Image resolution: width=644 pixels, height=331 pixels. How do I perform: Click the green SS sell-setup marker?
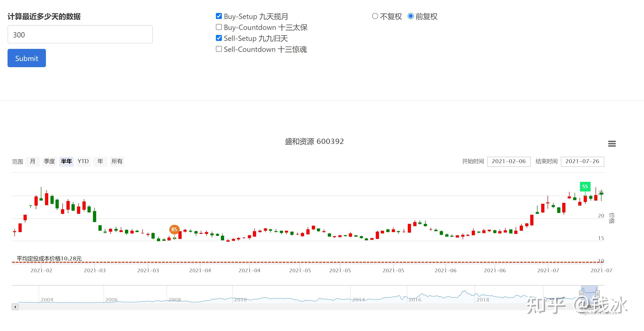[x=585, y=186]
